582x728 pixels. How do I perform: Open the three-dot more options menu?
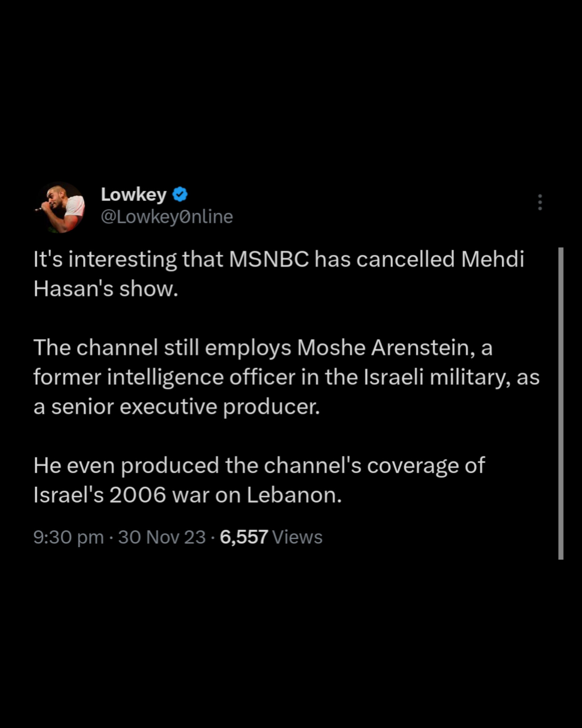tap(540, 202)
